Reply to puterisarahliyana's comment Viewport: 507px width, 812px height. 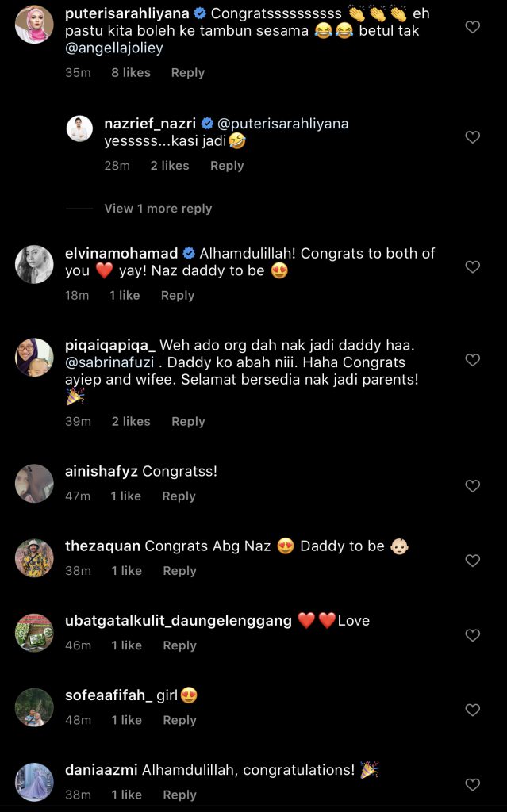(x=188, y=73)
